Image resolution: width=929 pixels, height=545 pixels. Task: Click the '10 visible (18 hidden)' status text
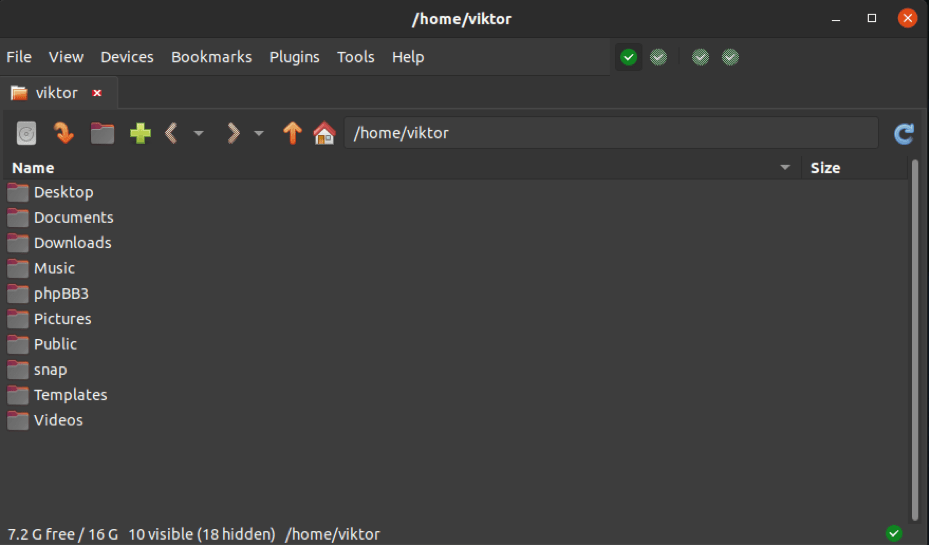[x=201, y=534]
